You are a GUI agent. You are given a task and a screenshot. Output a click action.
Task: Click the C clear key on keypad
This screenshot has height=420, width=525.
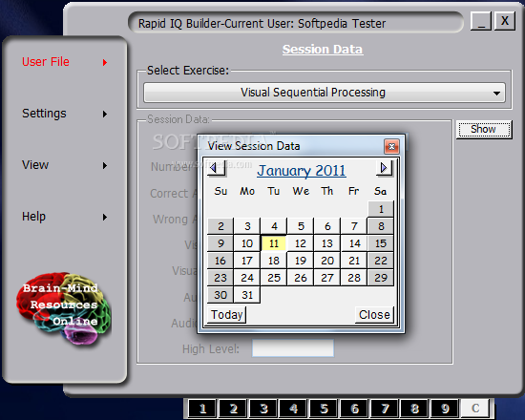[475, 409]
